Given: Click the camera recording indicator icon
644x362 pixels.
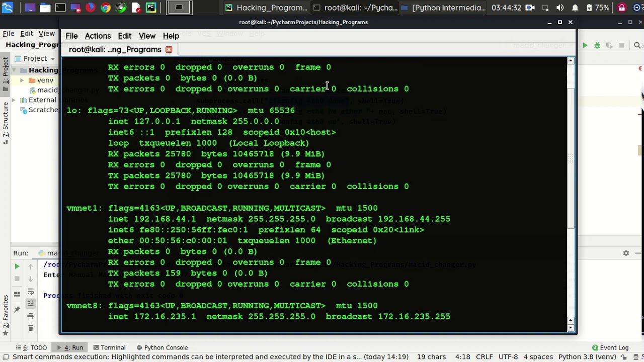Looking at the screenshot, I should [x=530, y=8].
